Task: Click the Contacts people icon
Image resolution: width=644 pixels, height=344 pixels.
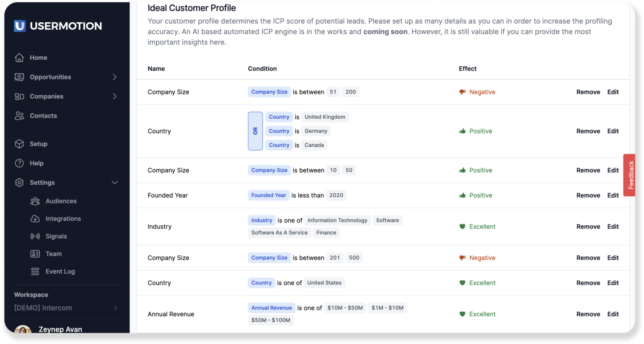Action: 18,115
